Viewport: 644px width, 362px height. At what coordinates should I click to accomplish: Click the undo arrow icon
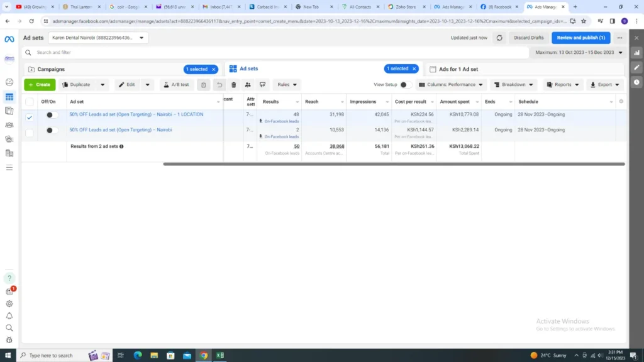(219, 85)
